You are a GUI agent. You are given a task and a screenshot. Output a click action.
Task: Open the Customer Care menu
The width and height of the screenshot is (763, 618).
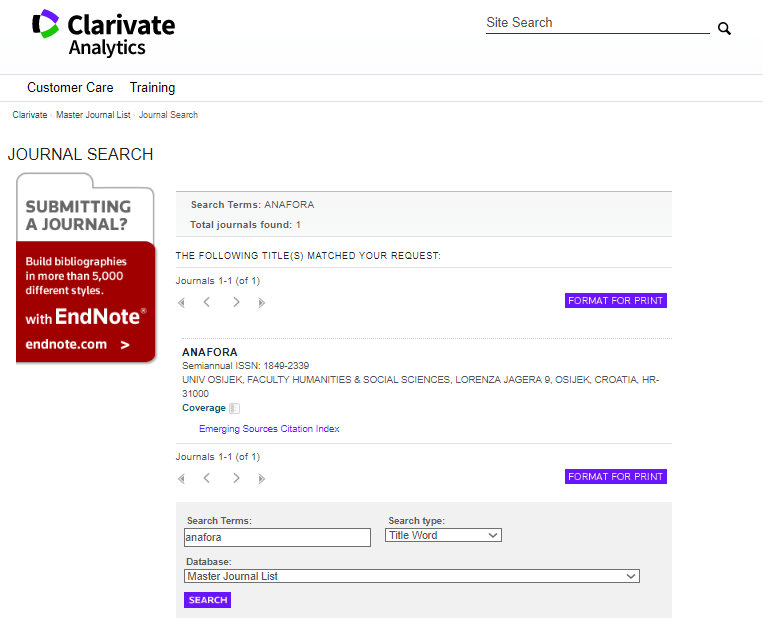point(70,88)
